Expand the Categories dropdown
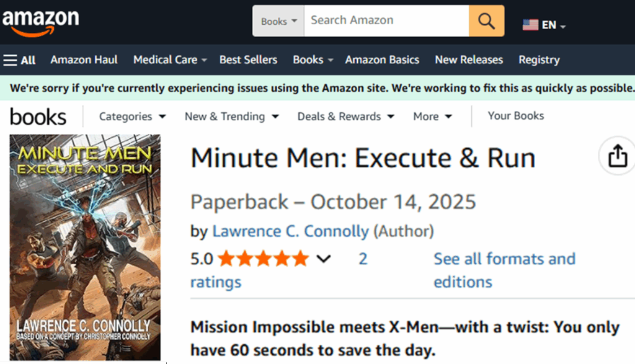This screenshot has height=364, width=635. point(132,117)
